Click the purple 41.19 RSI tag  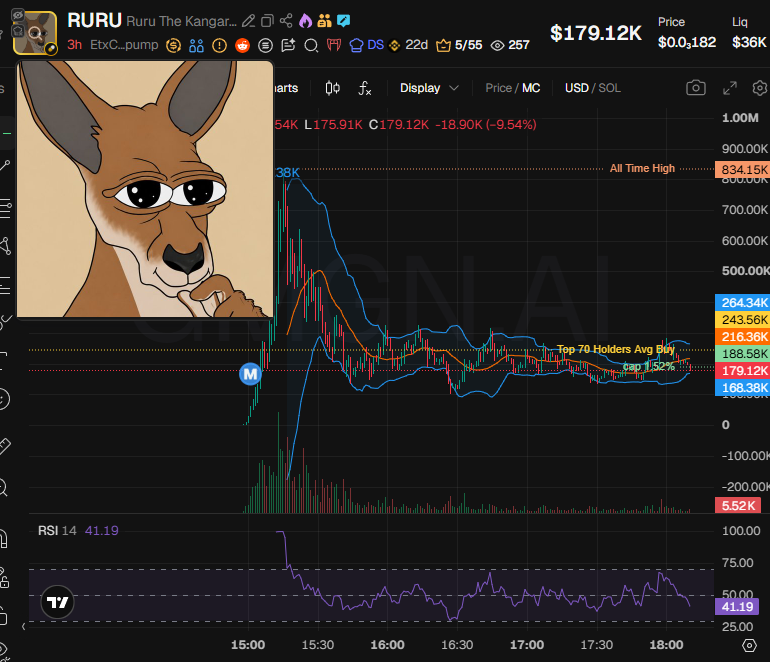(x=737, y=607)
